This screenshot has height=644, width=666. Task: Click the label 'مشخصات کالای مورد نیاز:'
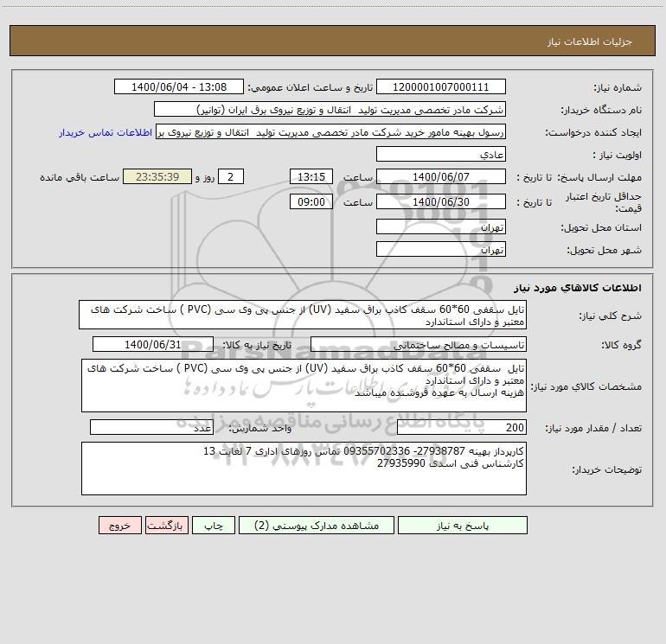pos(586,386)
